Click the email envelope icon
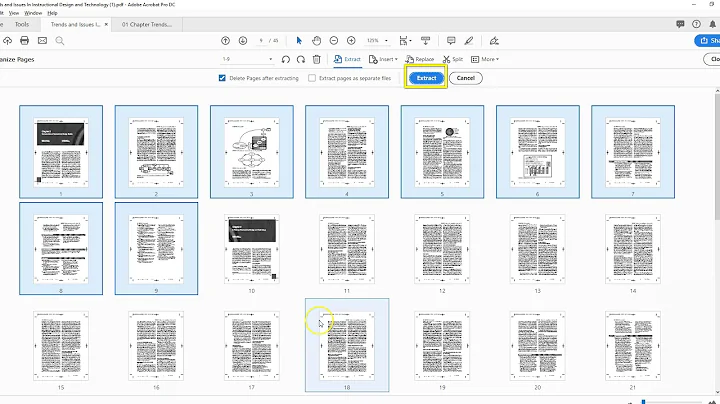The image size is (720, 404). click(42, 41)
